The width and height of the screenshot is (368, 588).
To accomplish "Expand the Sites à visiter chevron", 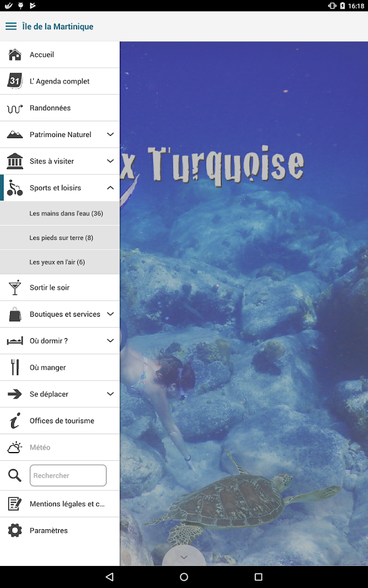I will [x=110, y=161].
